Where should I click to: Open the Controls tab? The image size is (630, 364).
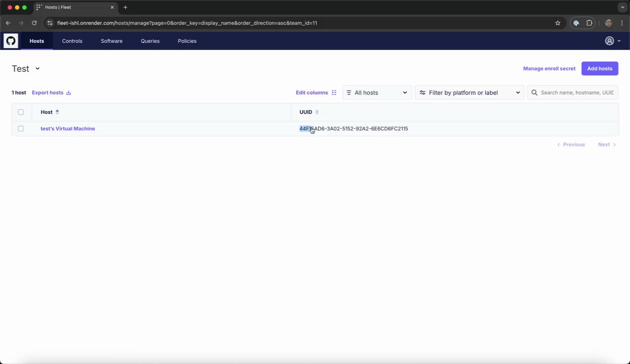point(72,41)
